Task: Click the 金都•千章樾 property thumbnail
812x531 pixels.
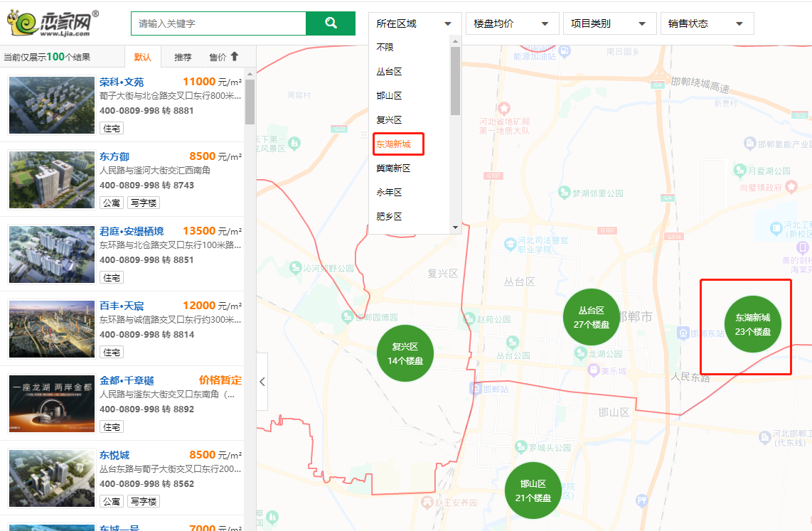Action: coord(52,404)
